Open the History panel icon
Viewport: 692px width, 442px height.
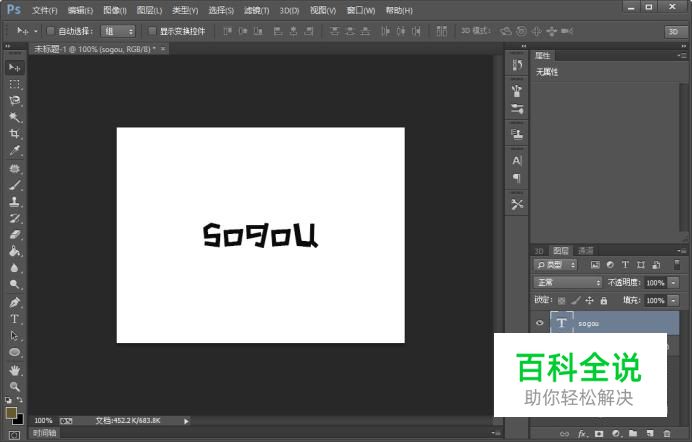pyautogui.click(x=517, y=66)
